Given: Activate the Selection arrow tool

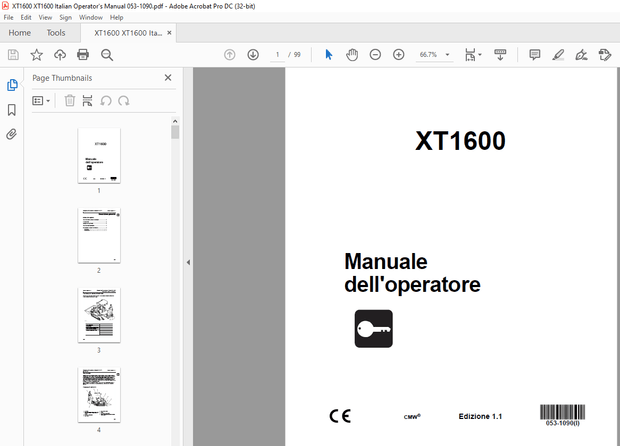Looking at the screenshot, I should (329, 54).
